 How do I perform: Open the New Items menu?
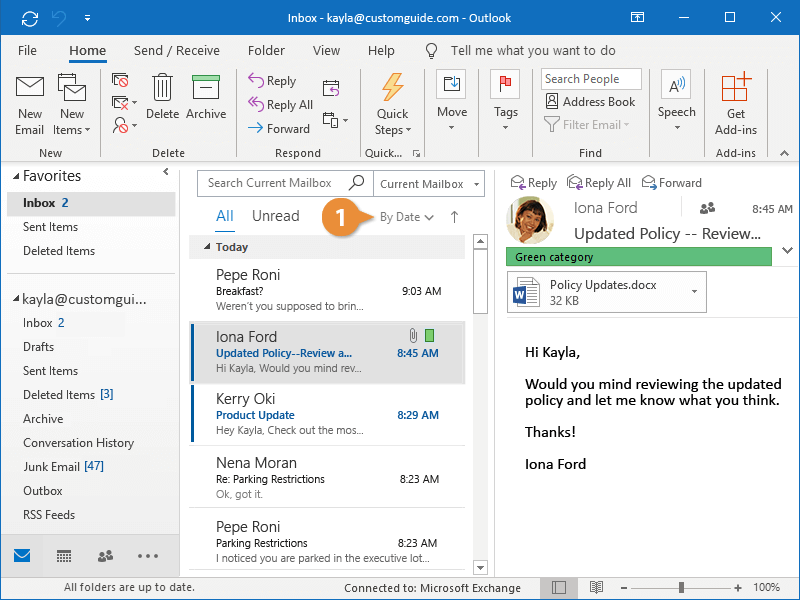71,106
